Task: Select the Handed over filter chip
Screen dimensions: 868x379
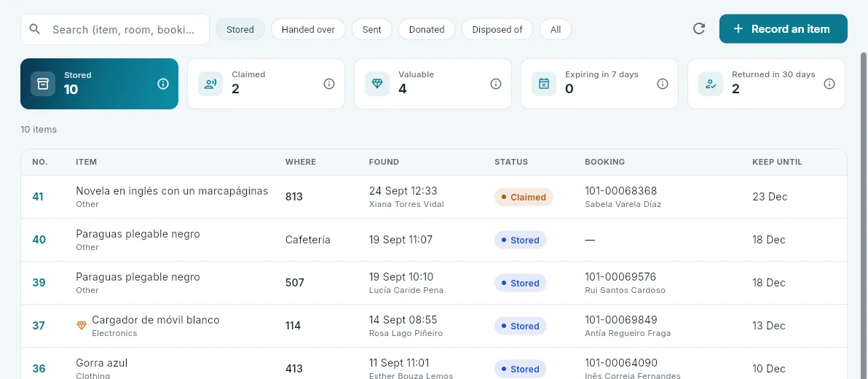Action: pos(308,29)
